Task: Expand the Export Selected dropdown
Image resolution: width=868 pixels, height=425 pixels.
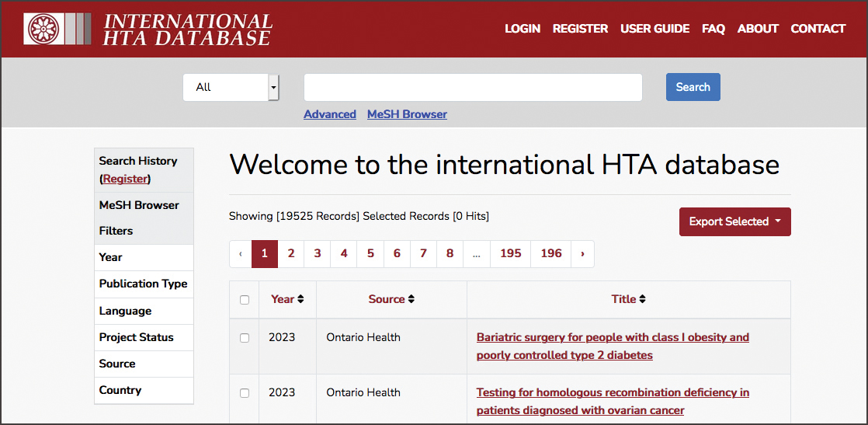Action: [x=734, y=221]
